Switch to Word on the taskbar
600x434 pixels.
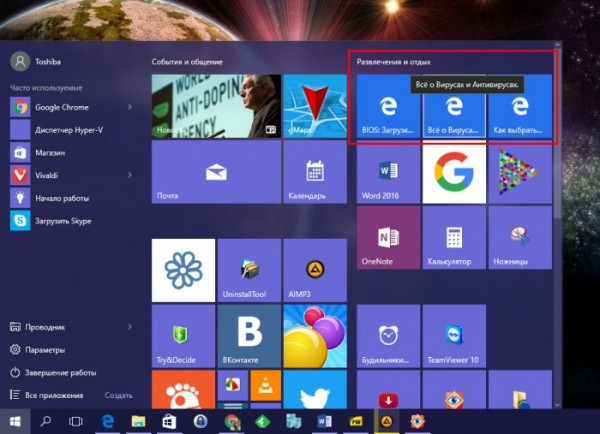coord(324,421)
